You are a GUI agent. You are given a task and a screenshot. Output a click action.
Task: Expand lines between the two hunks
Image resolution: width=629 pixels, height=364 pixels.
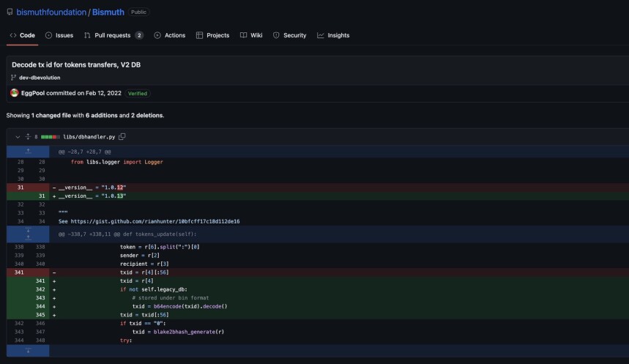click(28, 234)
